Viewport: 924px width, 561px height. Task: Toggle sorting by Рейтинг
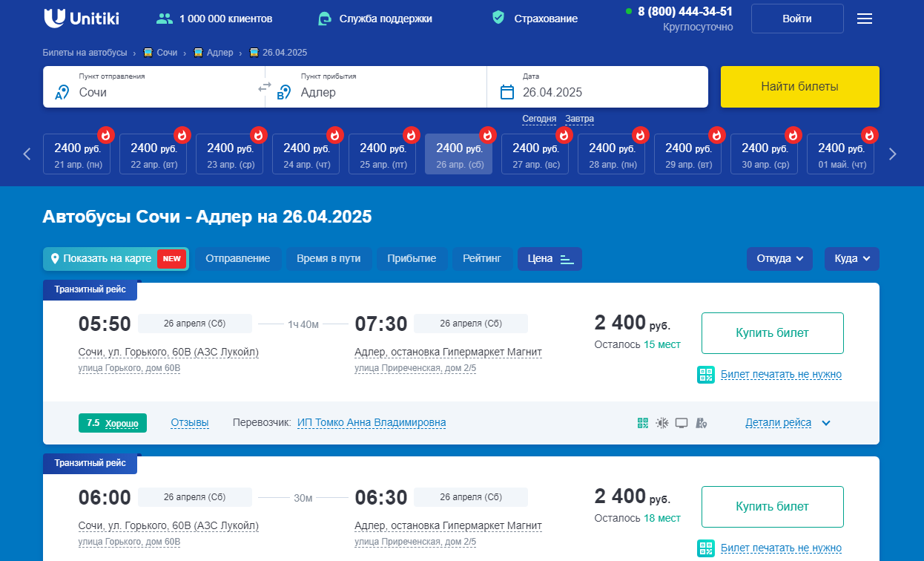pos(482,259)
